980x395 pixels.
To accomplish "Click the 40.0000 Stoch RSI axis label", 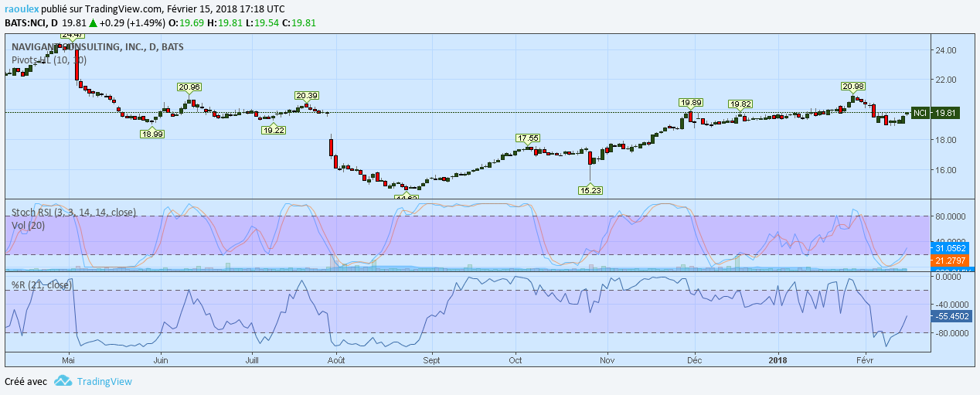I will [951, 240].
